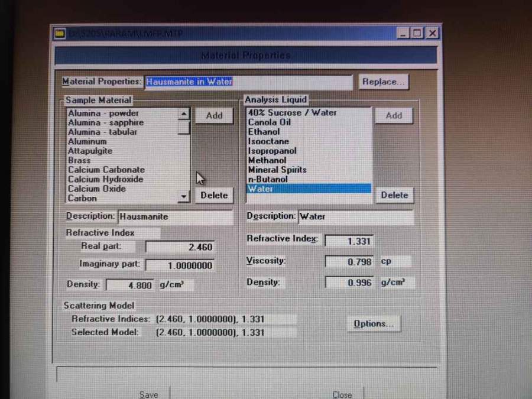Click the window's title bar system icon
This screenshot has height=399, width=532.
pyautogui.click(x=60, y=34)
